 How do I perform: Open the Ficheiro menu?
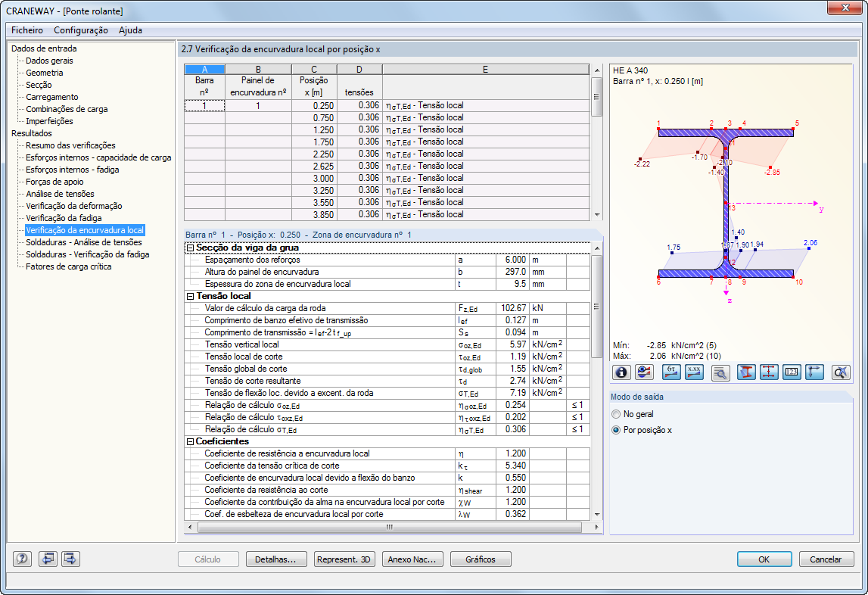27,30
